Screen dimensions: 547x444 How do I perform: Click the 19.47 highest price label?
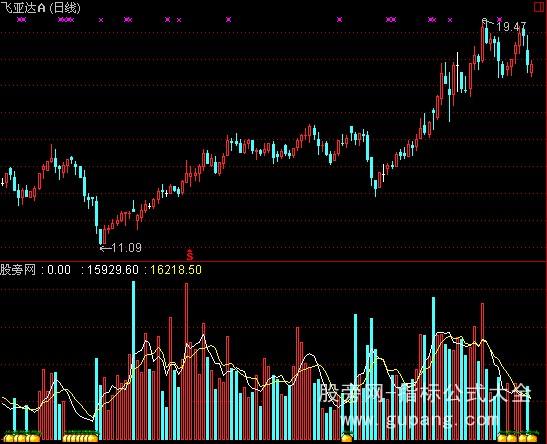[x=511, y=27]
